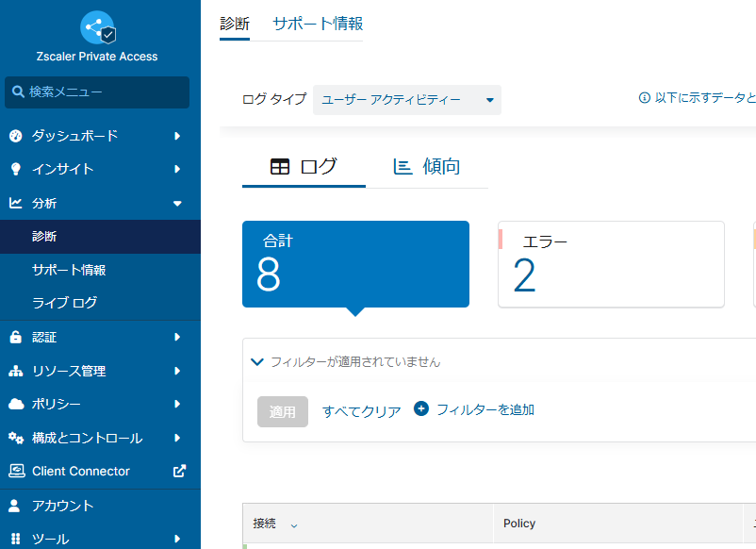This screenshot has height=549, width=756.
Task: Click the リソース管理 hierarchy icon
Action: (15, 371)
